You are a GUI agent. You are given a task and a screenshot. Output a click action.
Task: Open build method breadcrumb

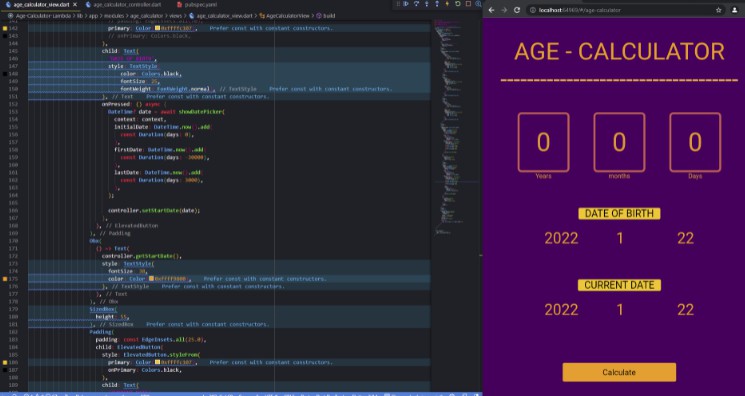[329, 16]
